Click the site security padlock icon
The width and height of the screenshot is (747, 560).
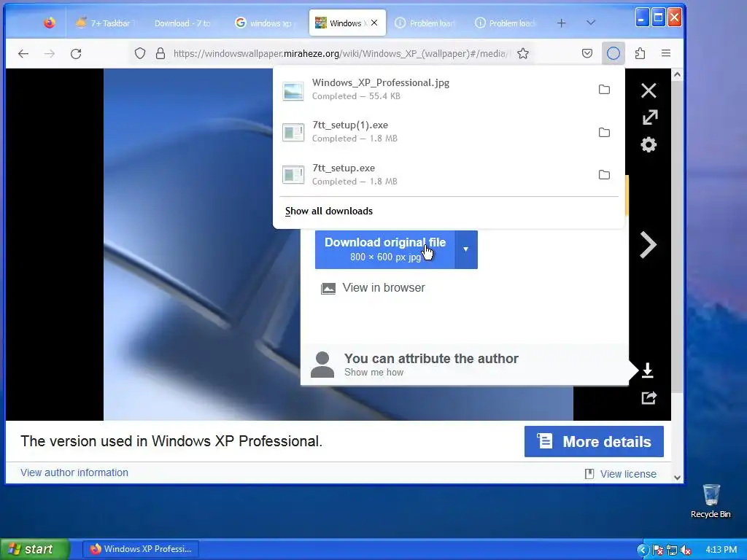tap(160, 53)
